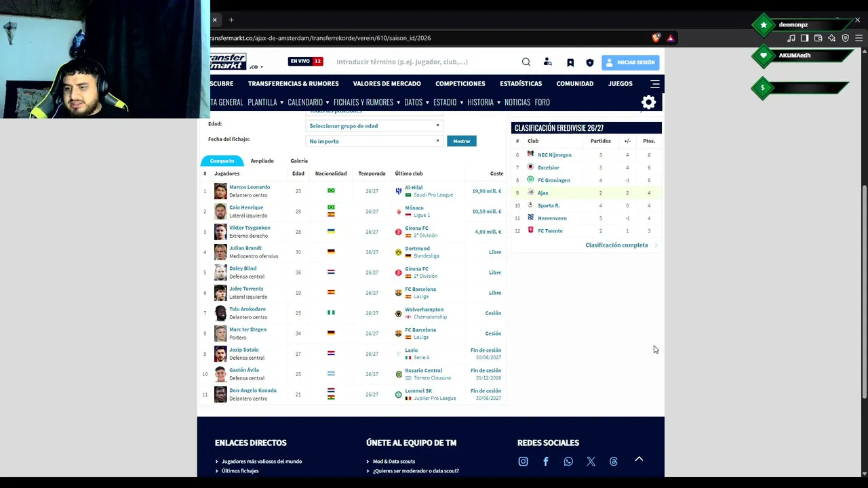Open the Leo AI sparkle icon
The width and height of the screenshot is (868, 488).
click(x=832, y=38)
